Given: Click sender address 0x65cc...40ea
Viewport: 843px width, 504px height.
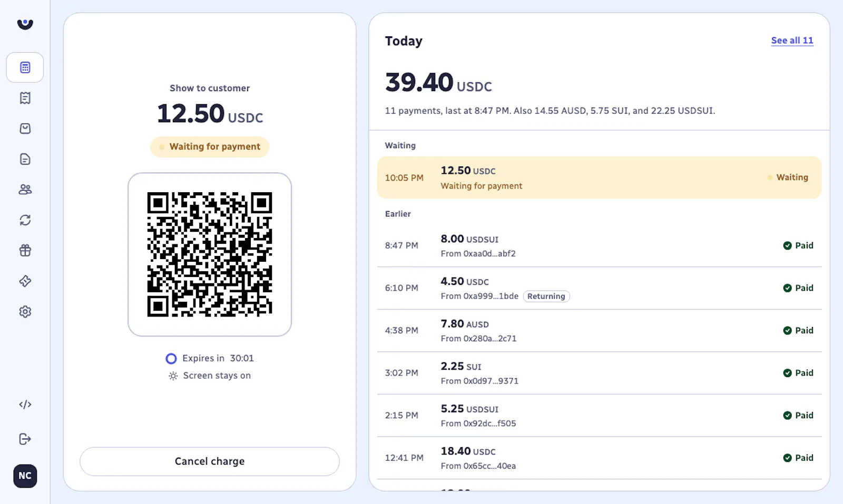Looking at the screenshot, I should (x=489, y=466).
